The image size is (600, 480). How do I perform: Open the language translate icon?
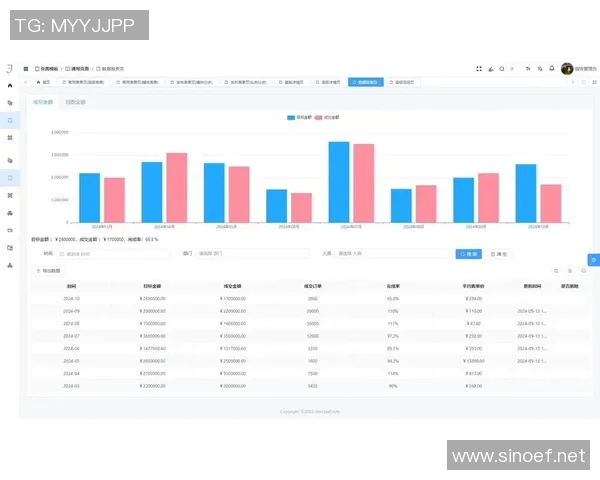pyautogui.click(x=540, y=69)
